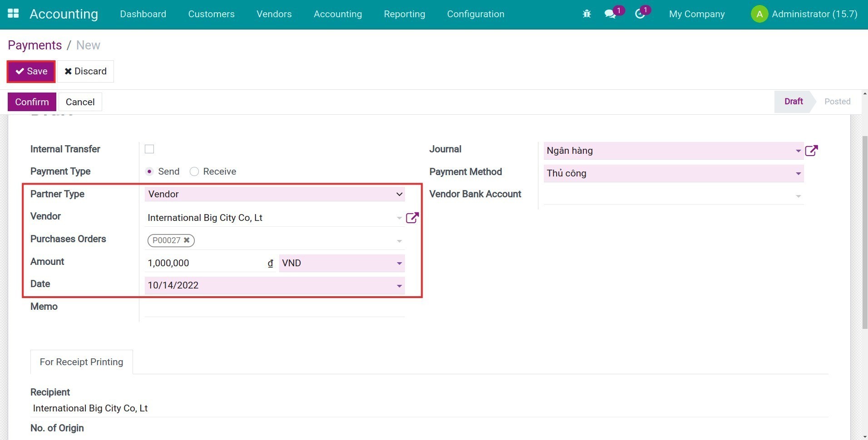Enable the Internal Transfer checkbox
Viewport: 868px width, 440px height.
click(149, 149)
